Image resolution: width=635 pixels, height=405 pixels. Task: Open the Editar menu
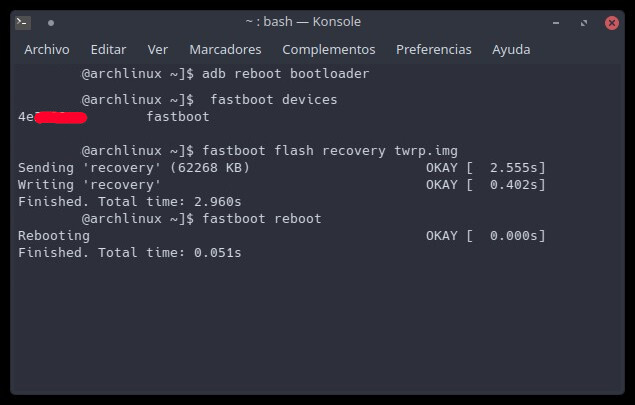click(x=108, y=50)
